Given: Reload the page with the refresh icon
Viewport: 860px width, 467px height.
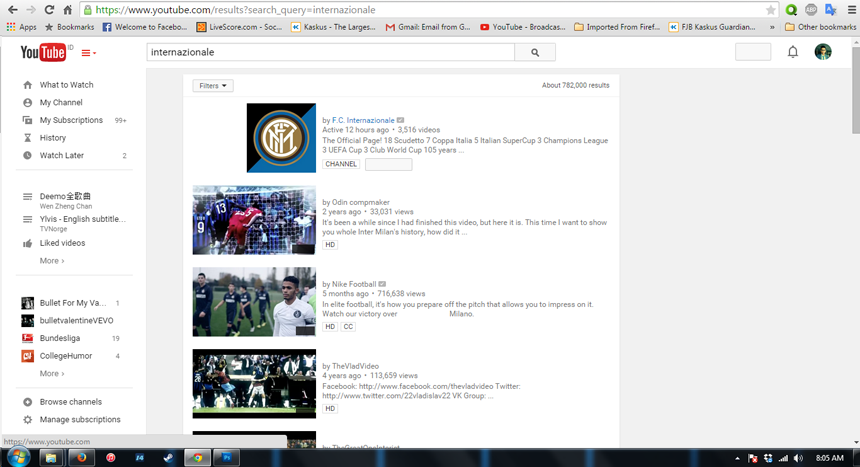Looking at the screenshot, I should coord(49,10).
